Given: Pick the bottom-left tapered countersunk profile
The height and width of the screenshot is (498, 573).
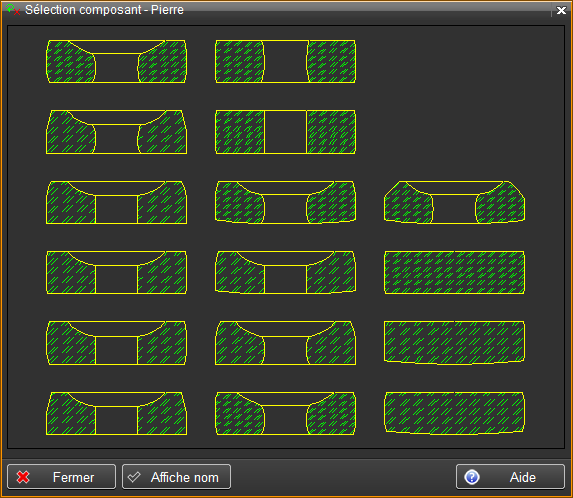Looking at the screenshot, I should coord(116,413).
